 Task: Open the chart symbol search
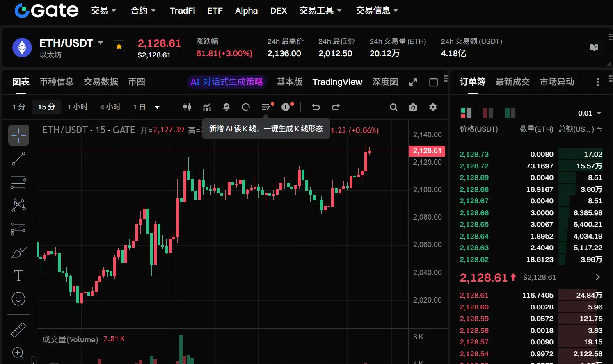(393, 107)
